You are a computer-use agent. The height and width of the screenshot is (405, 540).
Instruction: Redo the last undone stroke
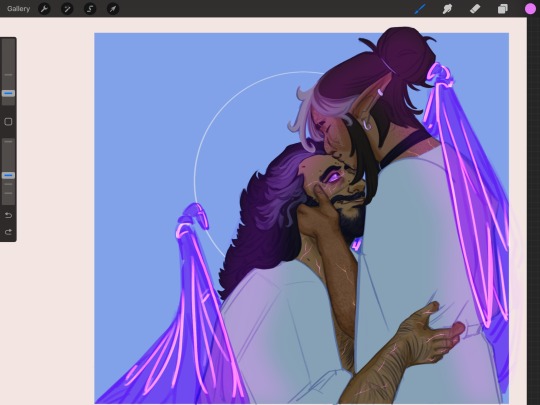coord(8,232)
